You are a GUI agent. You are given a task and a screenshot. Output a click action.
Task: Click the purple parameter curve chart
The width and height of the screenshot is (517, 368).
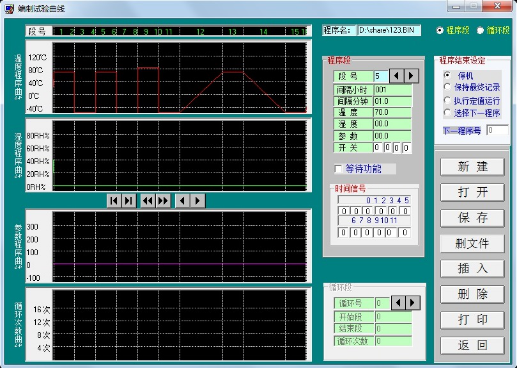pos(179,246)
